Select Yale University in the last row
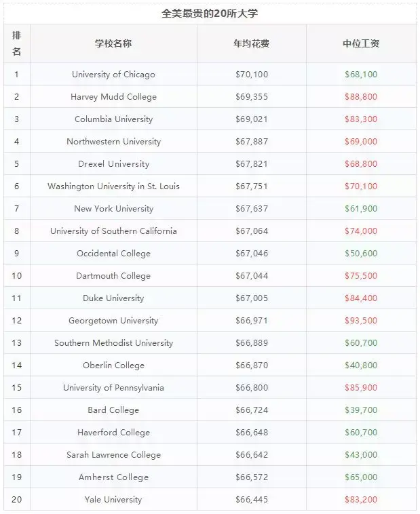Viewport: 420px width, 514px height. point(113,500)
